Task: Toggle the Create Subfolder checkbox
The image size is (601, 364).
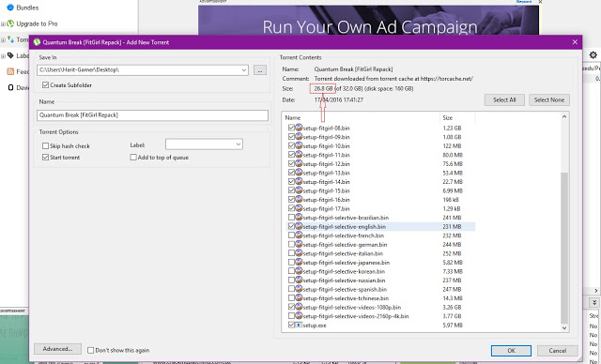Action: (46, 85)
